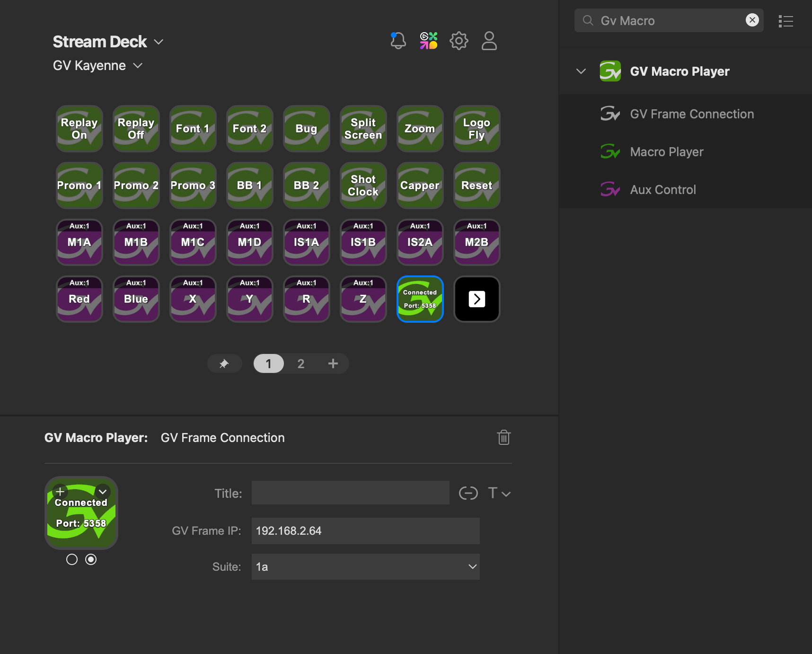The height and width of the screenshot is (654, 812).
Task: Select the Aux:1 Red key
Action: [79, 299]
